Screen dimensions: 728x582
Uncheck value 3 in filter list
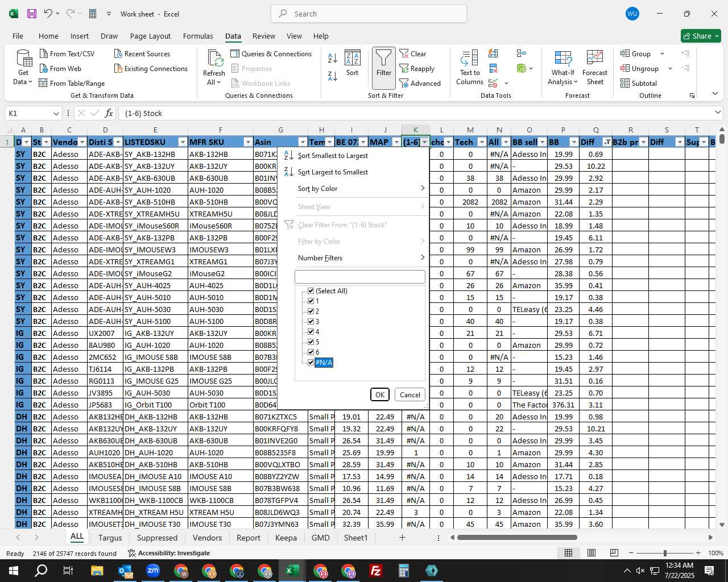click(x=311, y=321)
